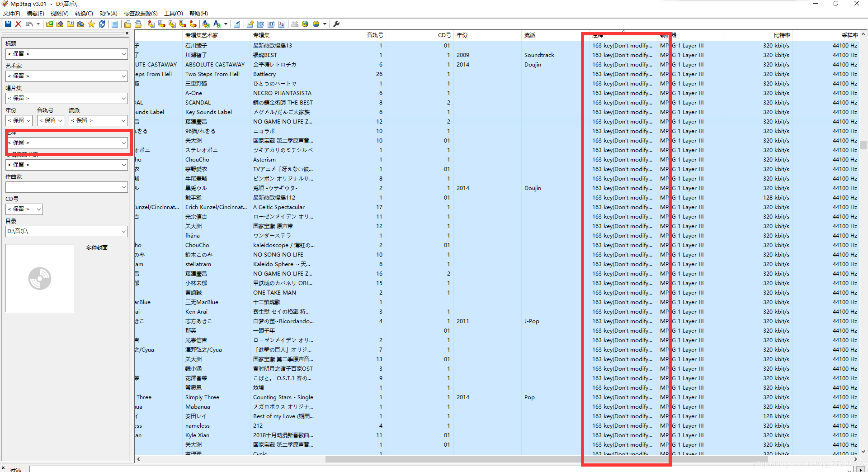Click the favorite directories star icon

[x=91, y=24]
